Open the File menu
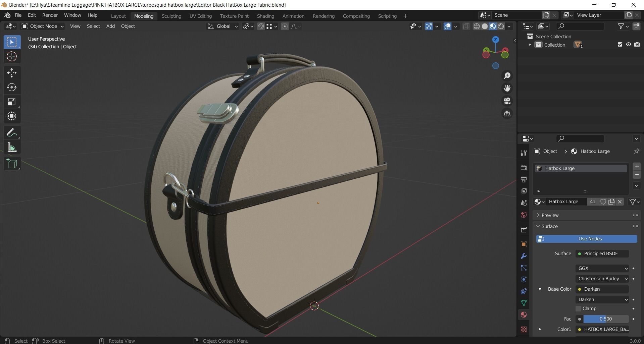Screen dimensions: 644x344 [x=18, y=15]
